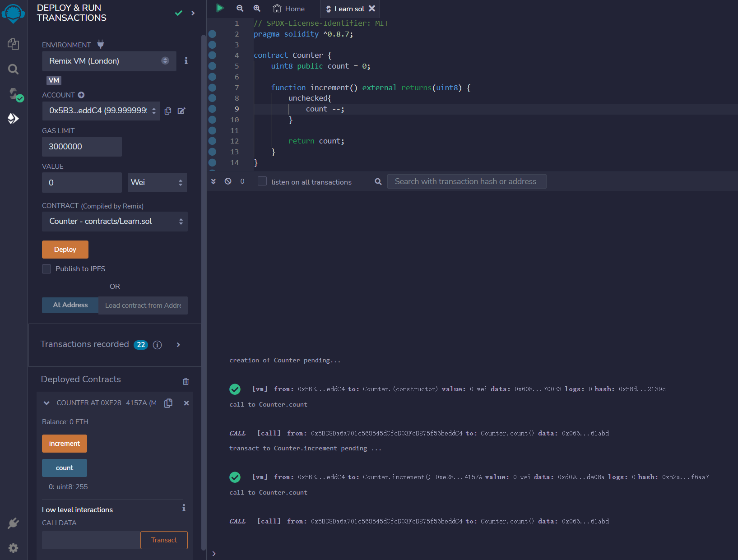
Task: Open the Wei value unit dropdown
Action: 157,183
